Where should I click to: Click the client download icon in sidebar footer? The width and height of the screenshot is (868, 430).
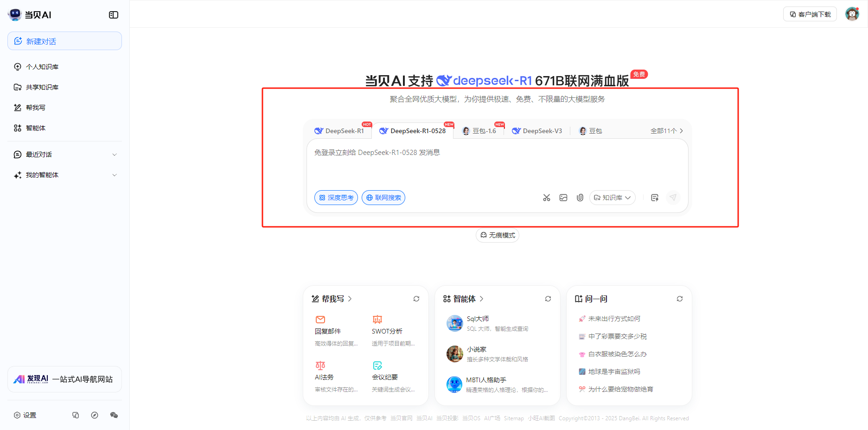click(x=76, y=415)
